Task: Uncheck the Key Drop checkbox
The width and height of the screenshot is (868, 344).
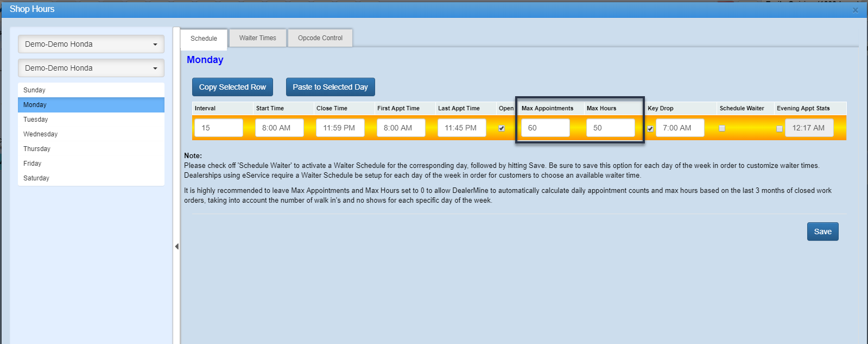Action: (x=650, y=129)
